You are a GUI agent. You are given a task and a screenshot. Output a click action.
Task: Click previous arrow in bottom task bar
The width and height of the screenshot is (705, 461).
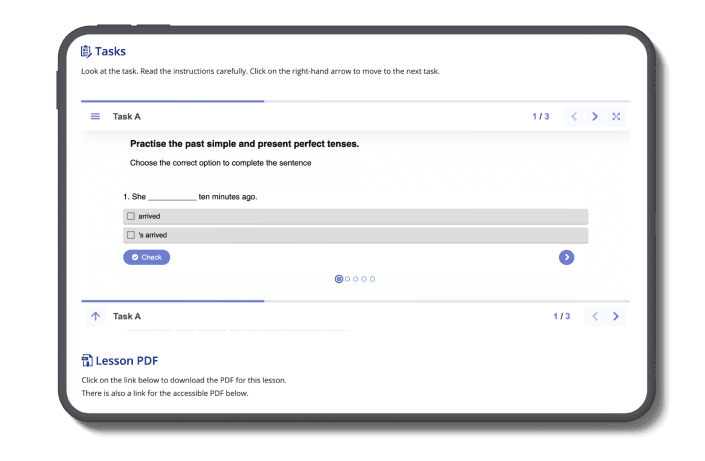[x=595, y=316]
